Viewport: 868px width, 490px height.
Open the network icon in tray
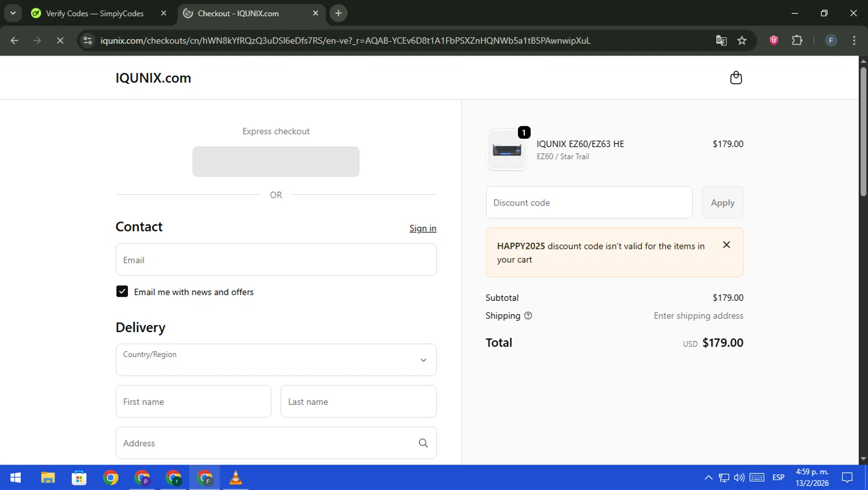click(x=724, y=478)
